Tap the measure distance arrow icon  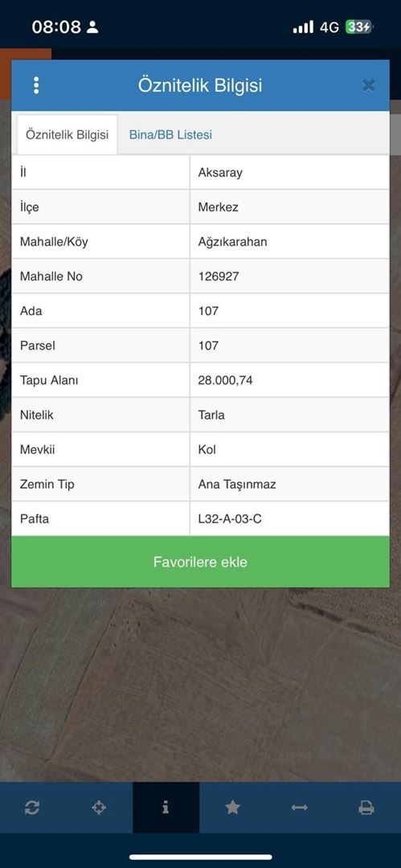pos(299,808)
